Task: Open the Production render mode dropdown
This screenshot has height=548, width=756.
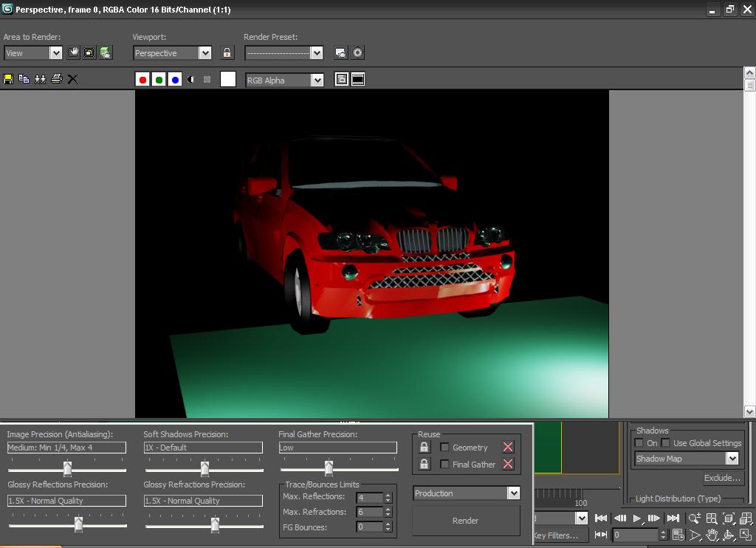Action: (467, 493)
